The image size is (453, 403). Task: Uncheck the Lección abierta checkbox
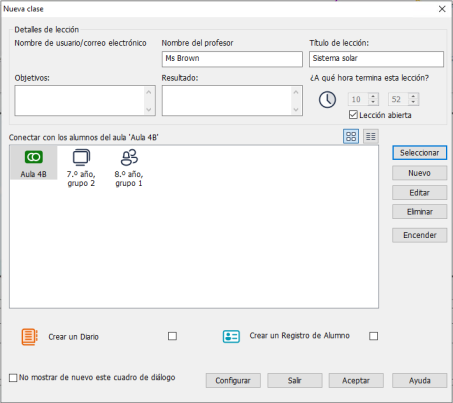tap(353, 115)
